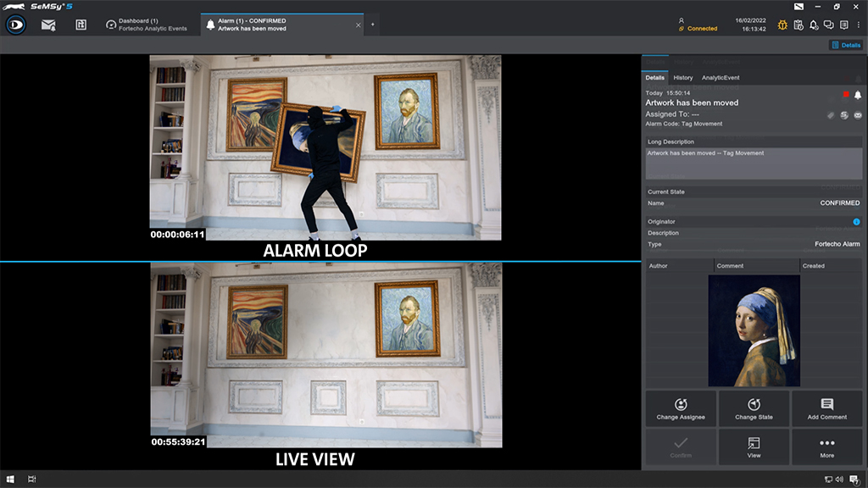868x488 pixels.
Task: Open the three-dot overflow menu in header
Action: (858, 25)
